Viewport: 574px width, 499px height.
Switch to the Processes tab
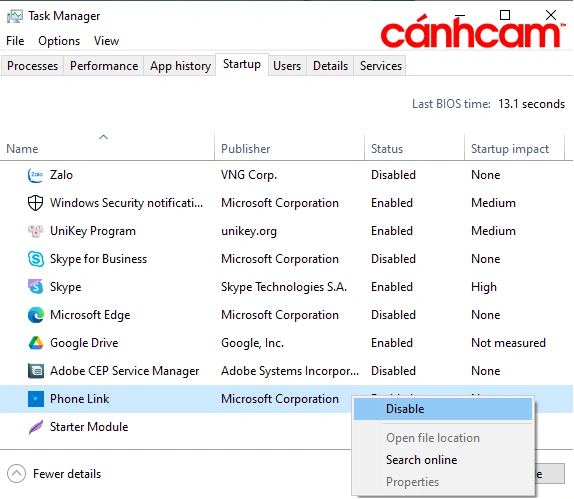32,66
